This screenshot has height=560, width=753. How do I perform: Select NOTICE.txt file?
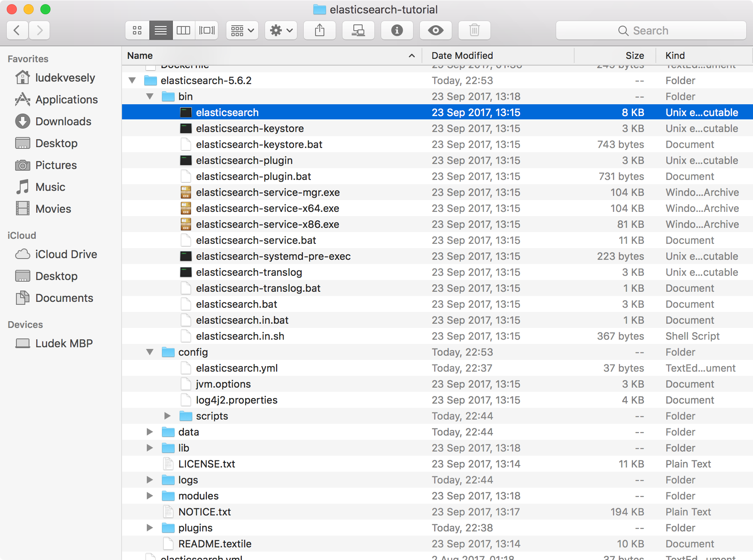pos(204,512)
